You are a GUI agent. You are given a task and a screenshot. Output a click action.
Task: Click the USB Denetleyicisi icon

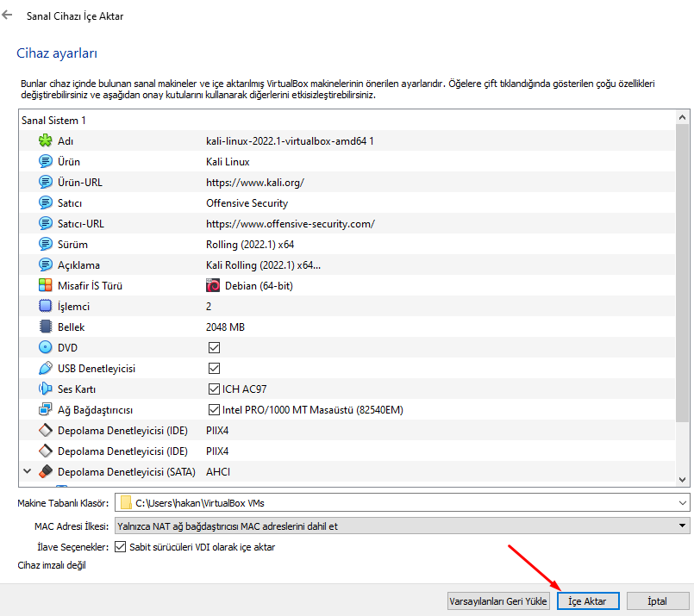[46, 368]
